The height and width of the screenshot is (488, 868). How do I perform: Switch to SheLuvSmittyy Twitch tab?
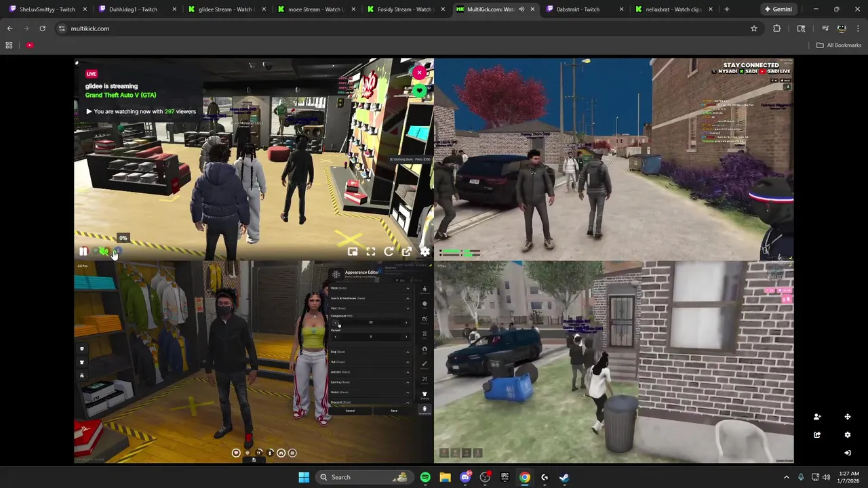point(47,9)
